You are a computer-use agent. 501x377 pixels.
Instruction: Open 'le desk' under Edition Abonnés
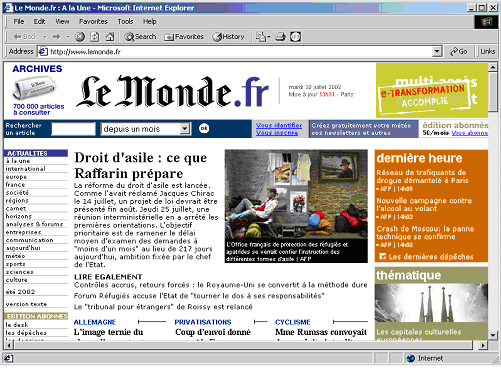[17, 325]
